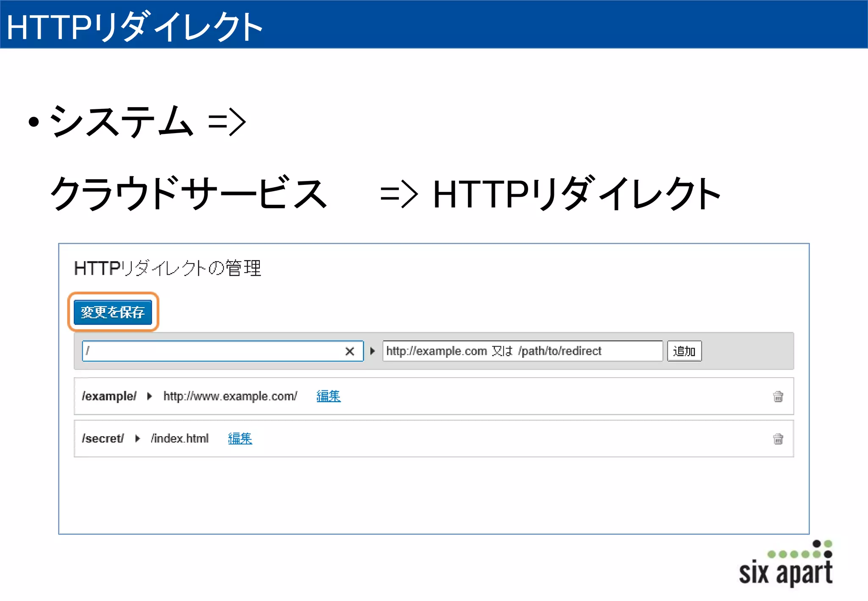Clear the source path field with X icon
The width and height of the screenshot is (868, 601).
tap(350, 351)
